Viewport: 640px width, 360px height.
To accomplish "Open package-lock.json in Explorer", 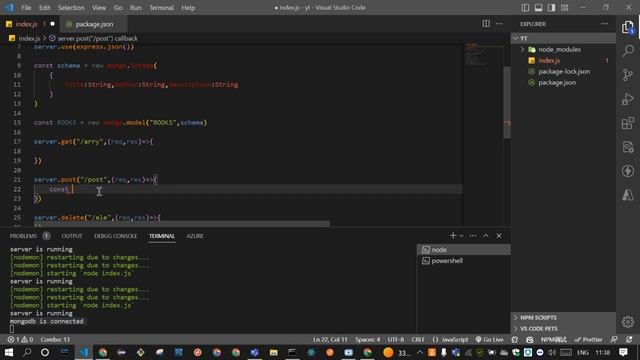I will click(564, 71).
